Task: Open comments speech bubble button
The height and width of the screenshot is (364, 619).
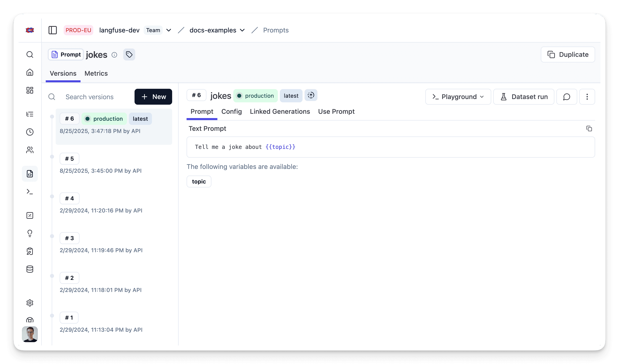Action: 567,97
